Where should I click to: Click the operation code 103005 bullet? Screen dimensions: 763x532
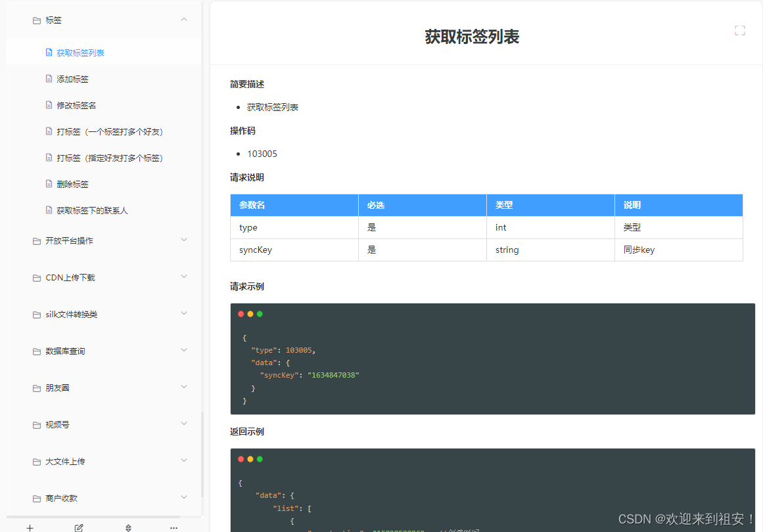262,154
